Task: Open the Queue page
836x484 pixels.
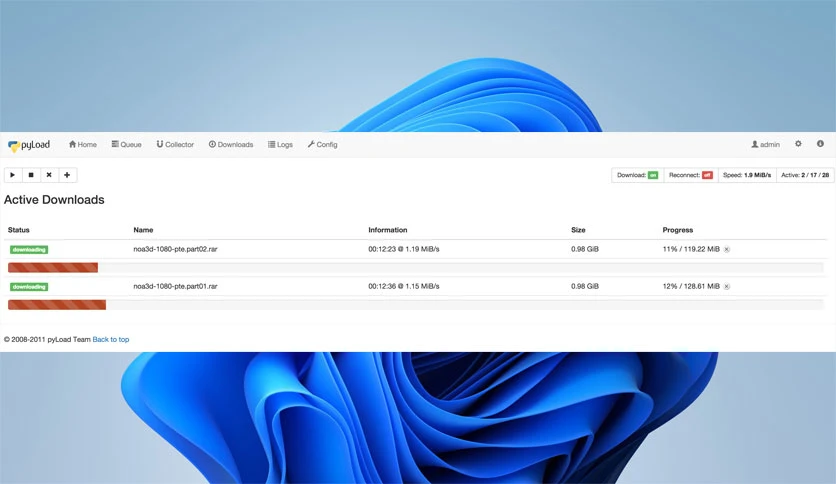Action: 126,144
